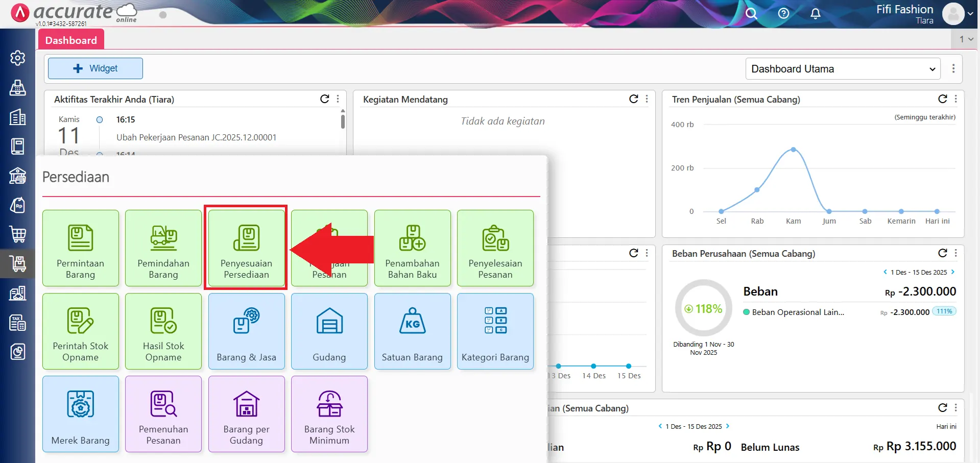Open Barang Stok Minimum tile

point(329,414)
